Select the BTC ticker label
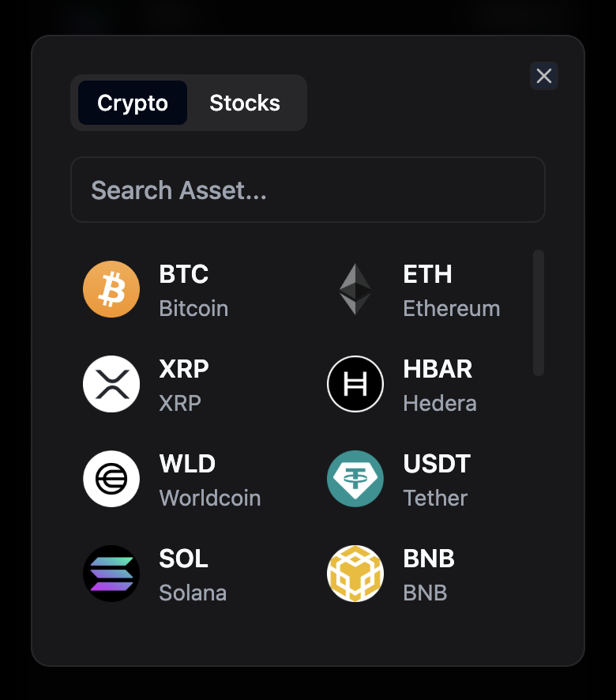 pyautogui.click(x=183, y=274)
